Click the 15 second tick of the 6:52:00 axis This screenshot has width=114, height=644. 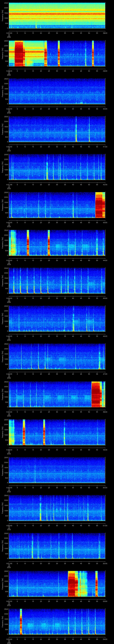pyautogui.click(x=33, y=601)
